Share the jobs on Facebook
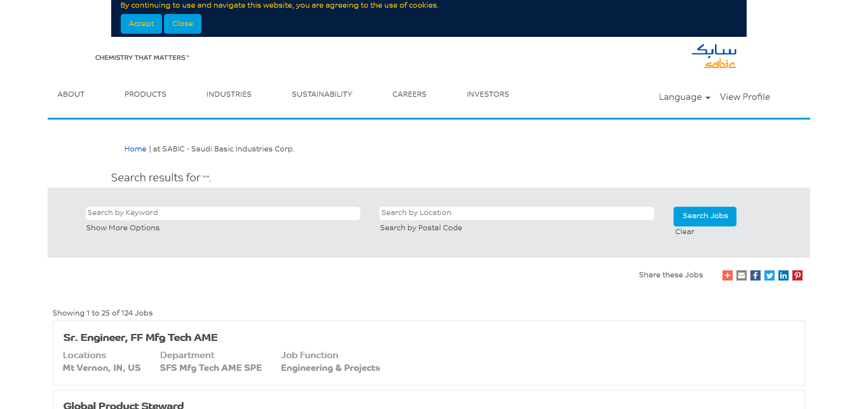 756,275
